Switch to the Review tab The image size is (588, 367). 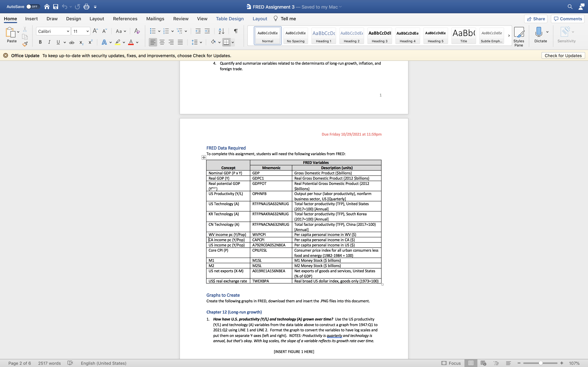tap(181, 19)
